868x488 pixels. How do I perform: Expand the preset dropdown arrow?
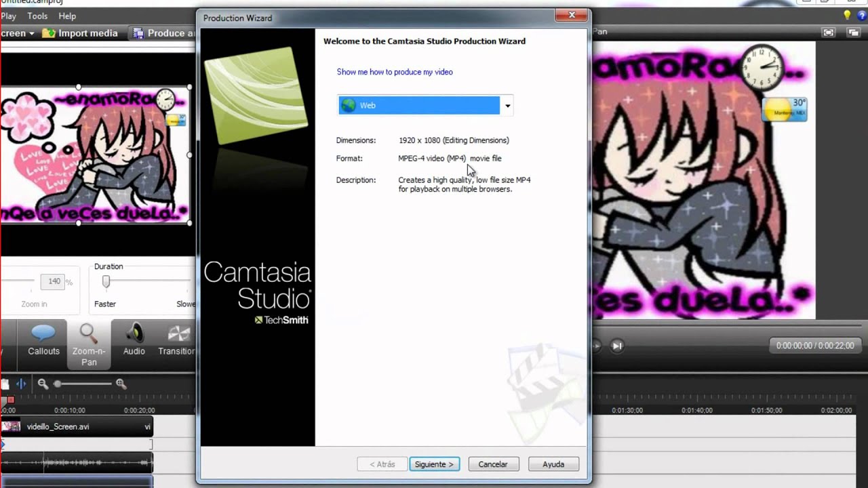click(507, 106)
